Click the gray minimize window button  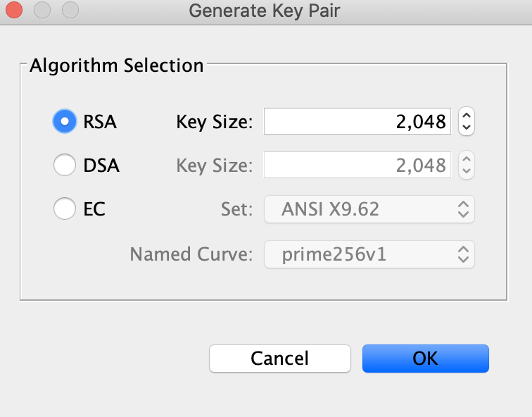point(42,11)
